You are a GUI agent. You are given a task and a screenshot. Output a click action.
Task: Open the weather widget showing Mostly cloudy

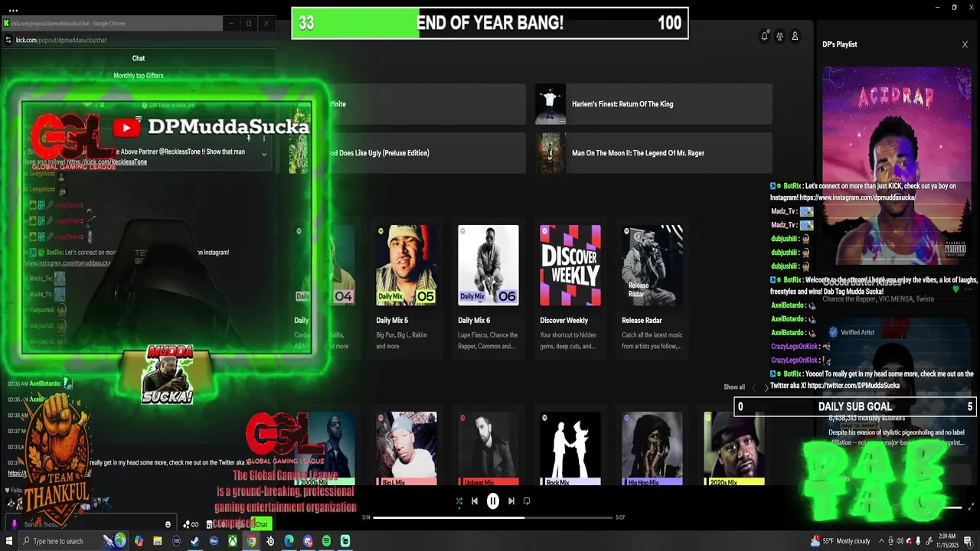pyautogui.click(x=841, y=541)
